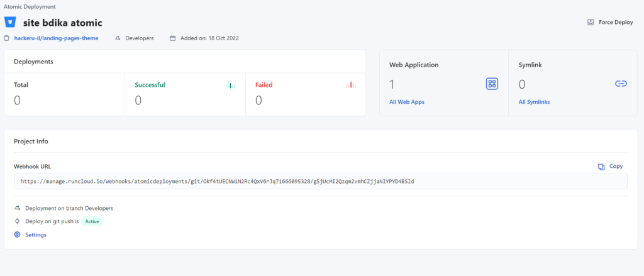Click the git push commit icon
Image resolution: width=644 pixels, height=276 pixels.
click(17, 221)
